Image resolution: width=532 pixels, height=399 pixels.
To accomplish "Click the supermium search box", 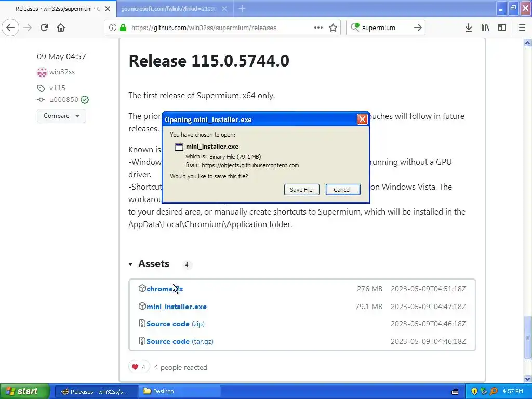I will 386,28.
